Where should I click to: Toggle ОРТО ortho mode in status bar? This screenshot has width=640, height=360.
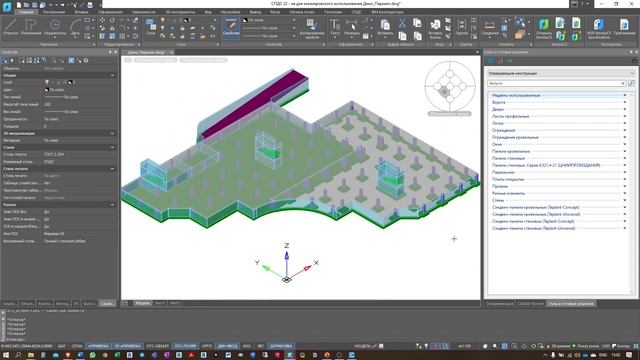pos(207,346)
